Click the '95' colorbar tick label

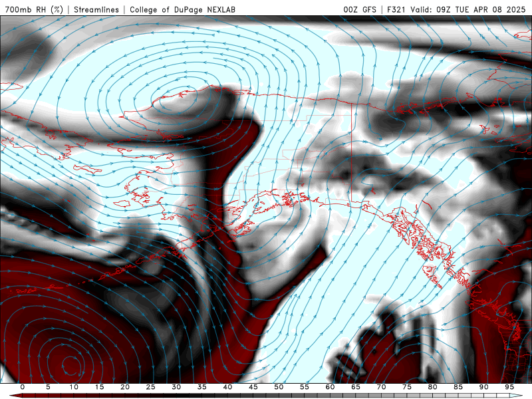click(x=509, y=387)
